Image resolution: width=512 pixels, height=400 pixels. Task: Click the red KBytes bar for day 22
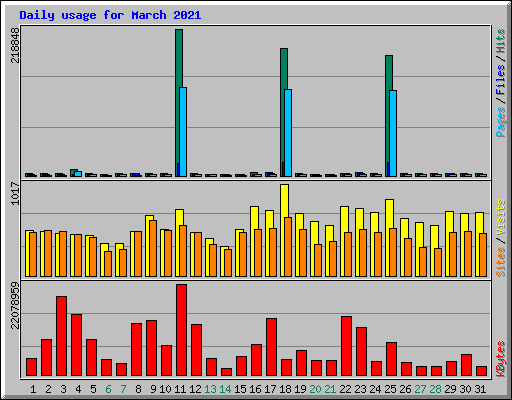346,346
